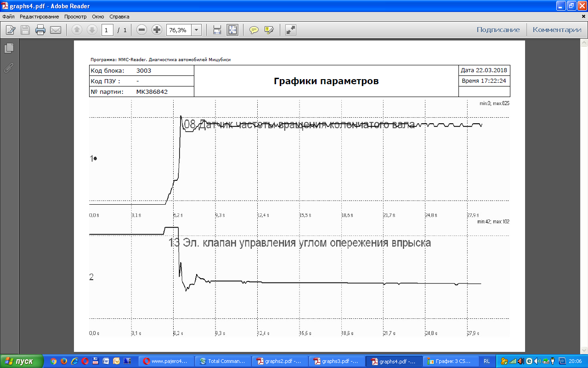Open the Редактирование menu

coord(39,17)
